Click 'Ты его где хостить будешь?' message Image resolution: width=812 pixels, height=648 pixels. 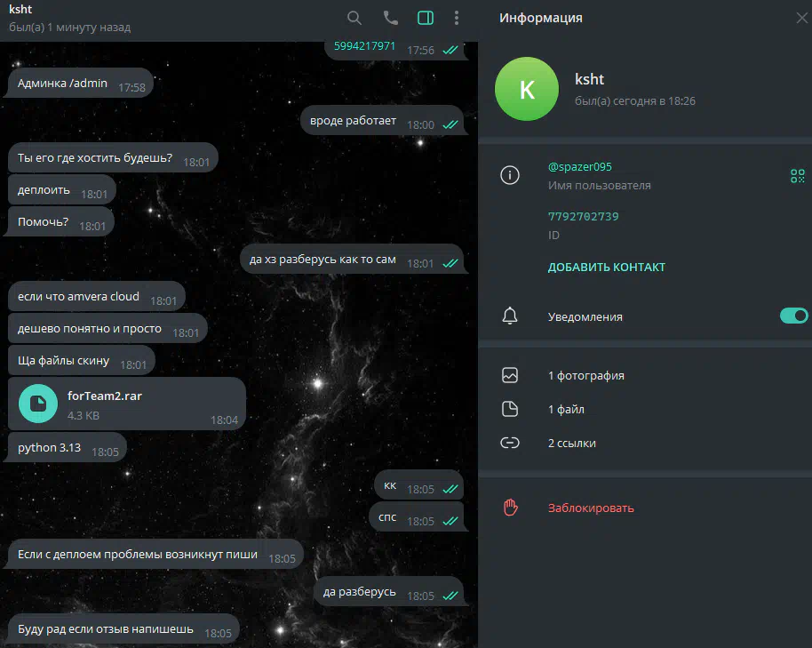(113, 157)
